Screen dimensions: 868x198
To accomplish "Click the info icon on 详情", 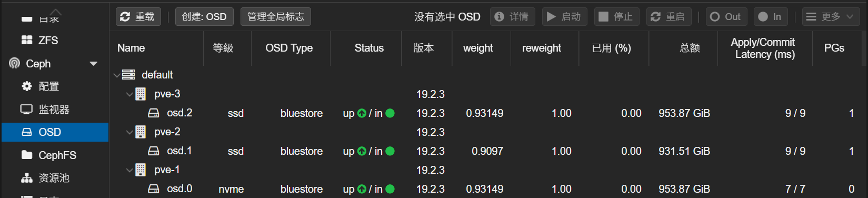I will point(500,17).
